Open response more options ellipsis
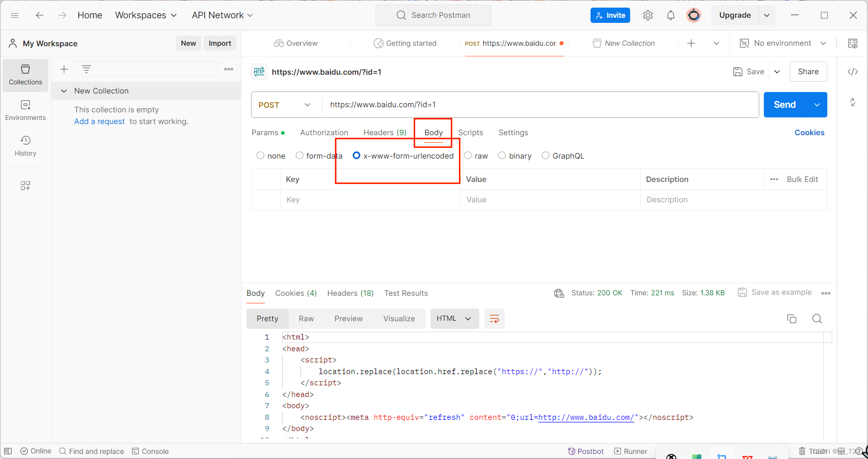The height and width of the screenshot is (459, 868). pos(826,293)
